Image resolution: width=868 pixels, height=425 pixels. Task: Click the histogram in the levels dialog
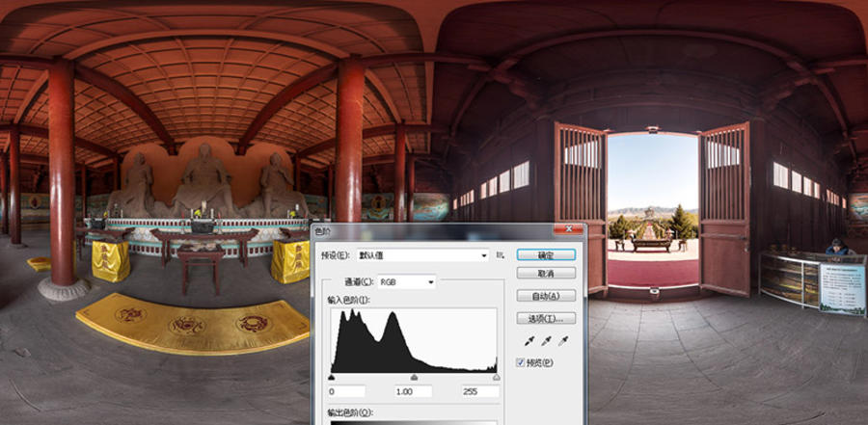(414, 340)
